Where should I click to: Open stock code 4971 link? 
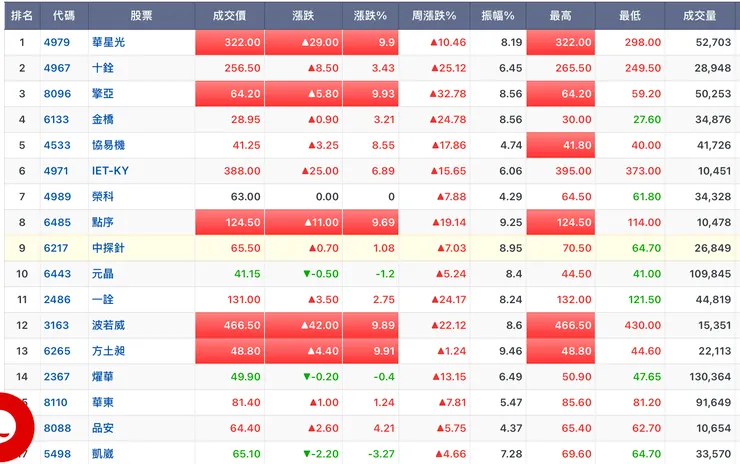(x=56, y=171)
